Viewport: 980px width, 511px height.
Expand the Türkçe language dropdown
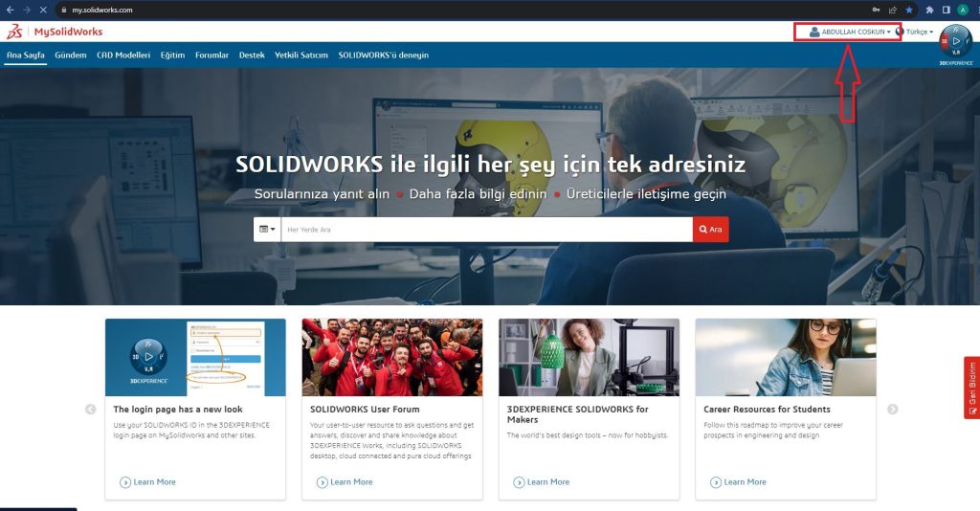[914, 32]
